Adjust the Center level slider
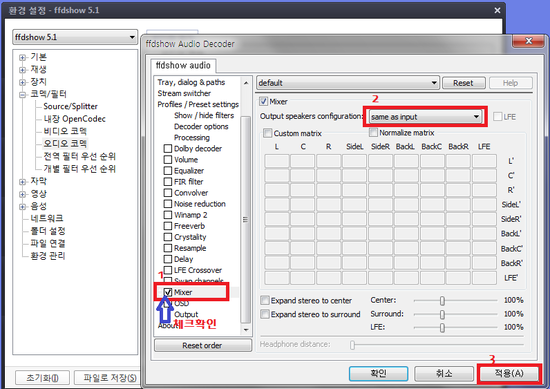 (442, 301)
